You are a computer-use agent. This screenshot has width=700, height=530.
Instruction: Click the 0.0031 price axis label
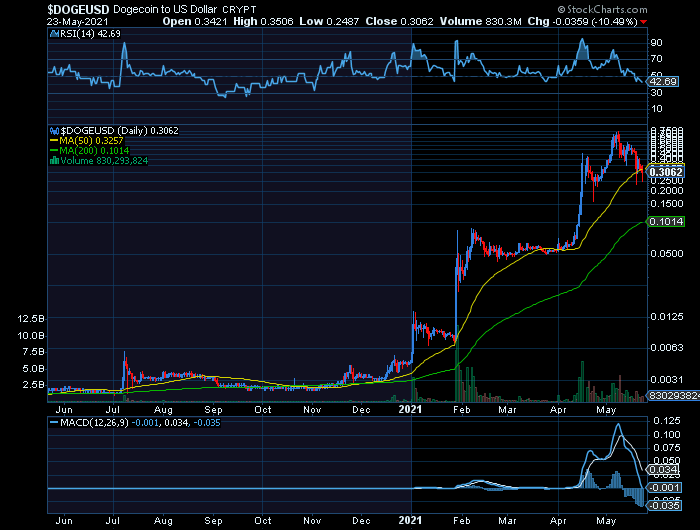pyautogui.click(x=667, y=380)
